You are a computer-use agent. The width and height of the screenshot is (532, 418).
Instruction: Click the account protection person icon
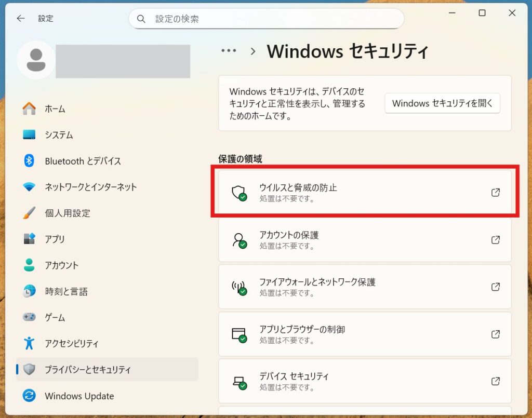coord(238,240)
